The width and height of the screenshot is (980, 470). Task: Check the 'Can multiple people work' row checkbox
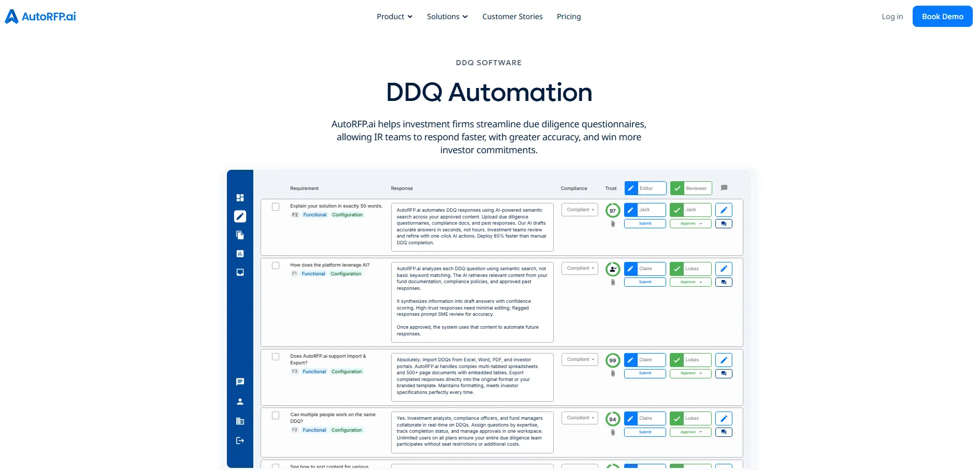point(276,415)
